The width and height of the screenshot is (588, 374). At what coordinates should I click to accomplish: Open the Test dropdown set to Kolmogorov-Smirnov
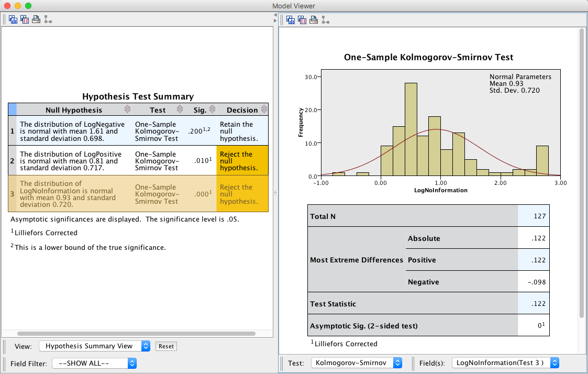pos(356,362)
